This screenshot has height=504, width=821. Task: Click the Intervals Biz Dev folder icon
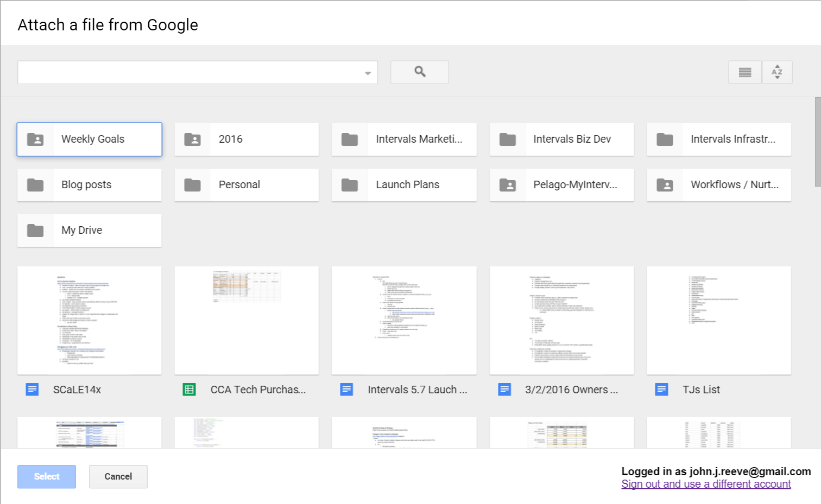tap(508, 139)
